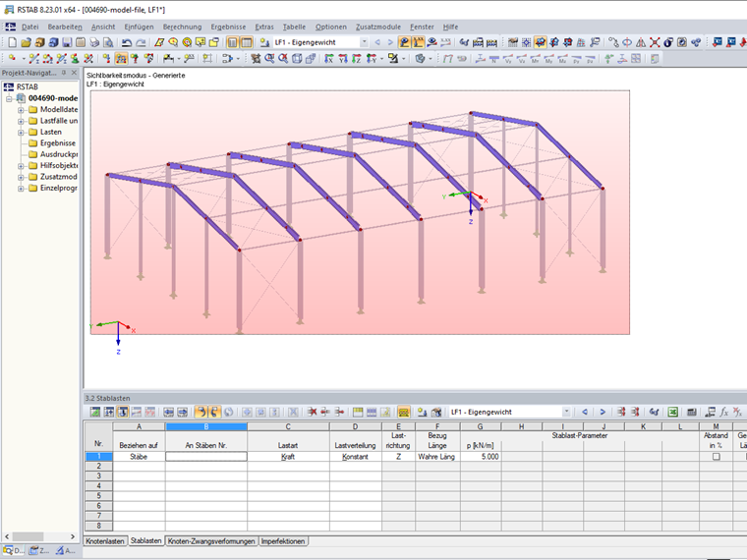This screenshot has height=560, width=747.
Task: Toggle the load values display icon
Action: (x=418, y=42)
